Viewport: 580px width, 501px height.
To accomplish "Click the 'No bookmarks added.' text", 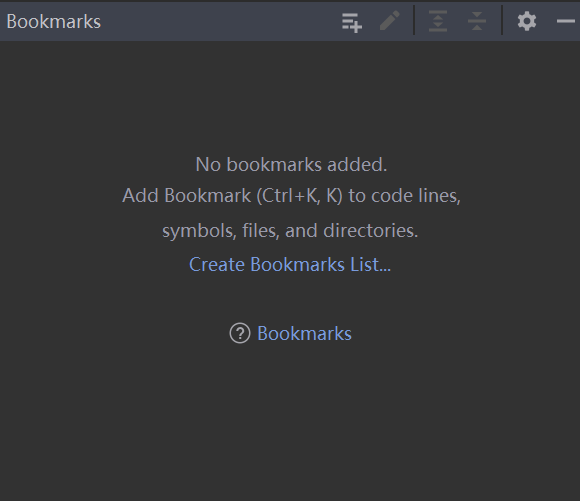I will (291, 164).
